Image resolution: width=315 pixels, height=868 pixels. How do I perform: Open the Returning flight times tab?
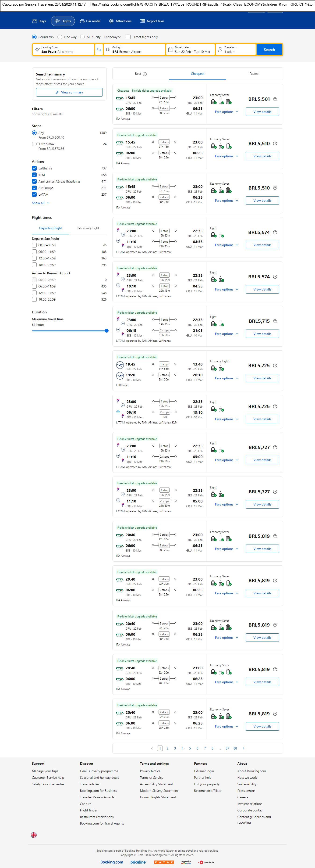88,228
